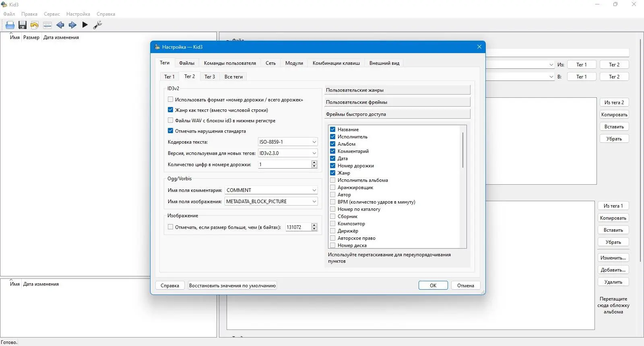
Task: Click image size field showing 131072
Action: point(298,227)
